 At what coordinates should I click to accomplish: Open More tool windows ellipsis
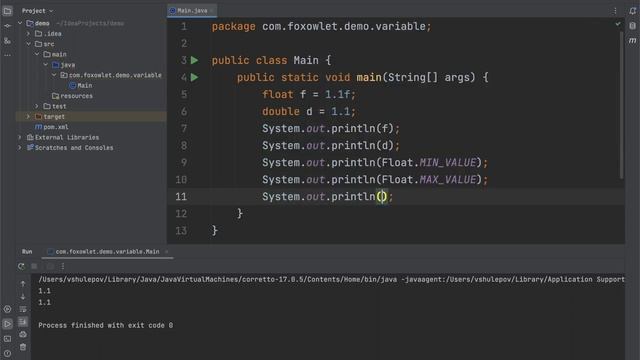[7, 55]
